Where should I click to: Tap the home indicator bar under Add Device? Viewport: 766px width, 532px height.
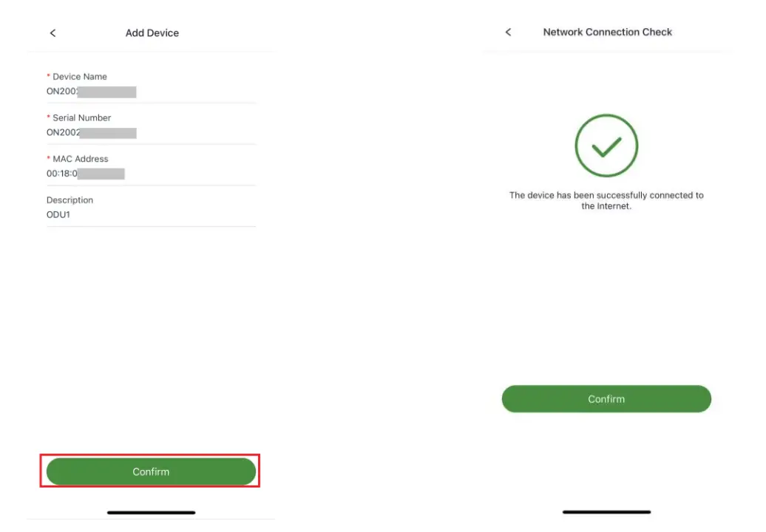pos(151,512)
